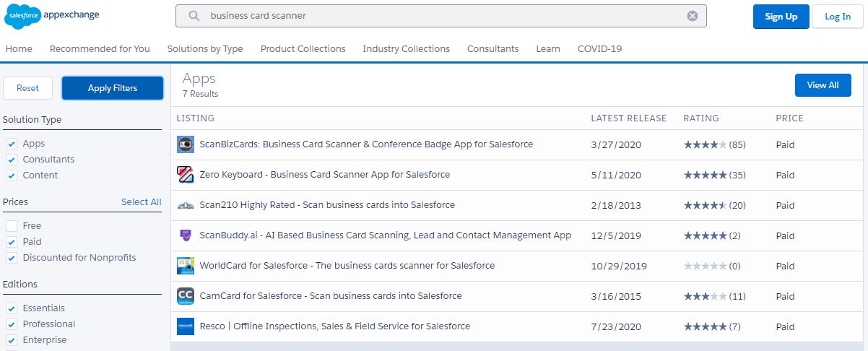
Task: Click the search magnifier icon
Action: point(194,16)
